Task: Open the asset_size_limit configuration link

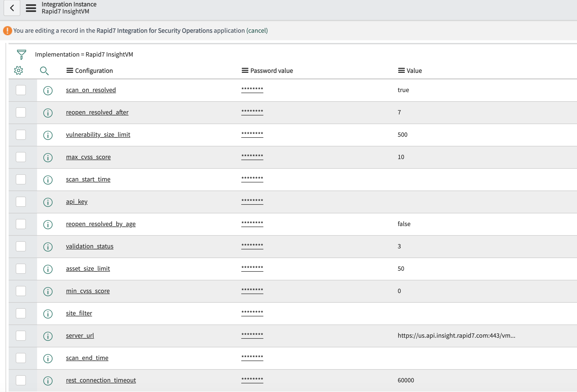Action: tap(88, 269)
